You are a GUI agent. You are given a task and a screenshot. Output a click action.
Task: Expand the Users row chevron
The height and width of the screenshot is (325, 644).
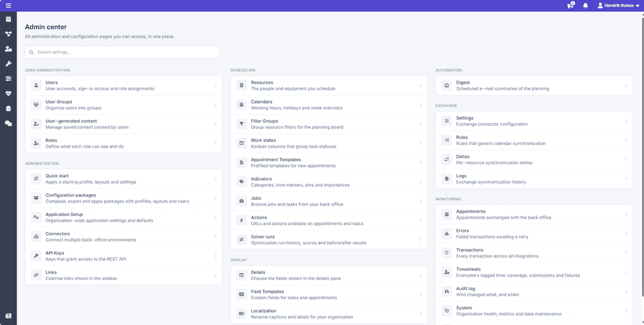click(x=215, y=86)
